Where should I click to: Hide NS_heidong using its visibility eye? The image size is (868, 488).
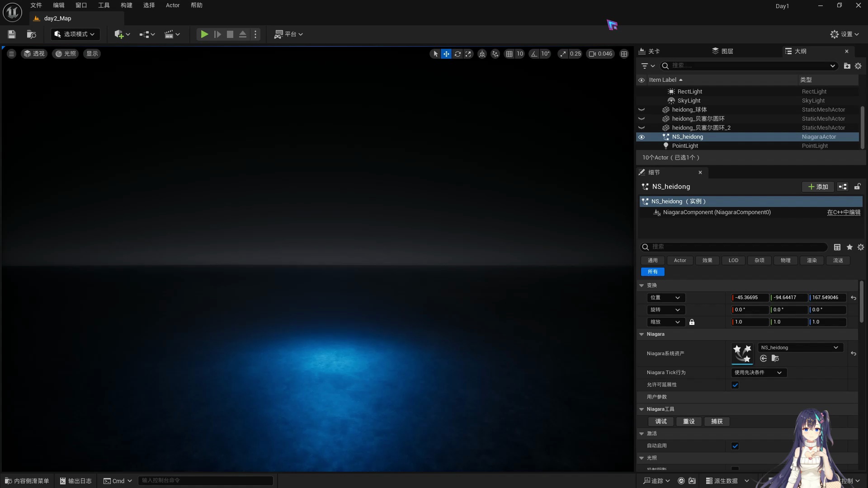pos(642,137)
